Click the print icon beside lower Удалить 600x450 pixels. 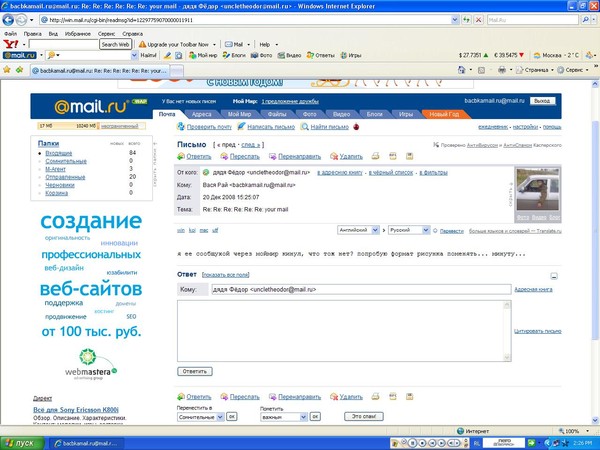375,396
